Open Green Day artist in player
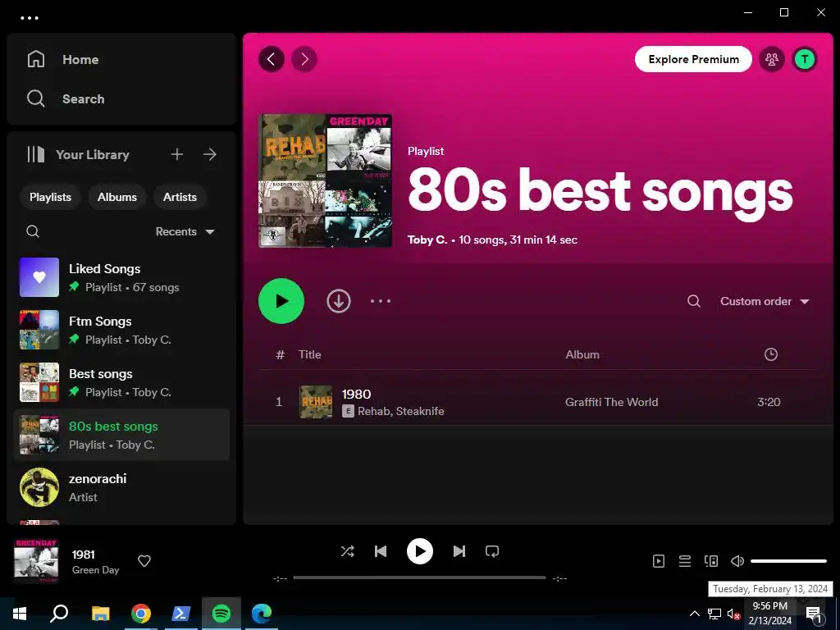The height and width of the screenshot is (630, 840). (95, 570)
